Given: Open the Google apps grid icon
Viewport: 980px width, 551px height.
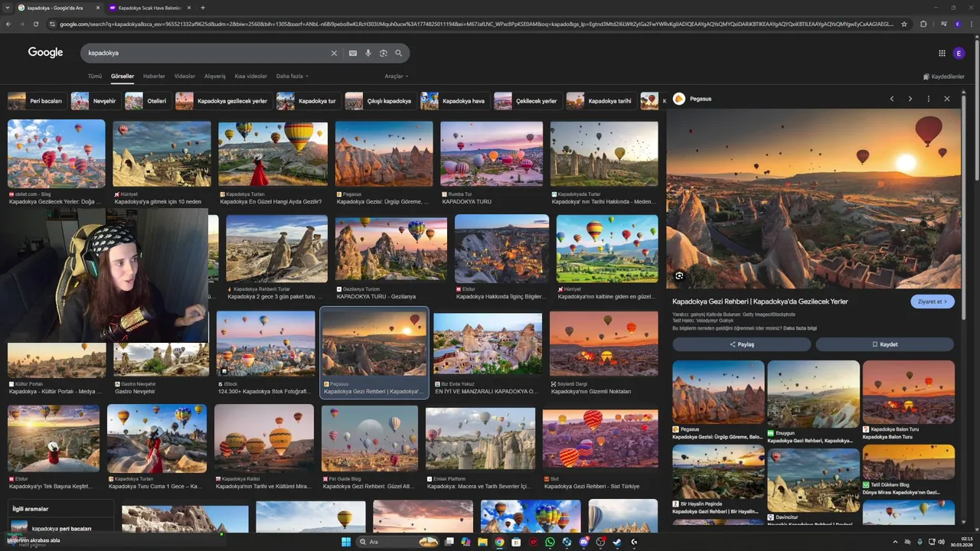Looking at the screenshot, I should [942, 53].
